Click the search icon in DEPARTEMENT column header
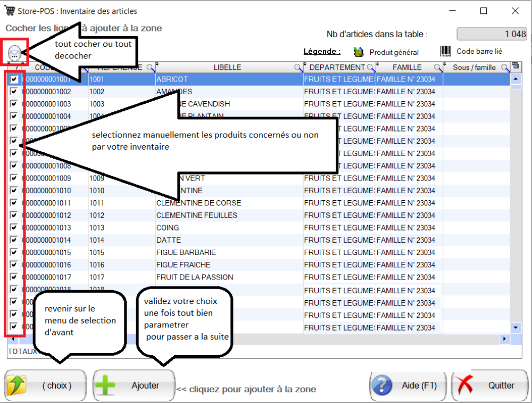This screenshot has height=403, width=532. point(370,68)
